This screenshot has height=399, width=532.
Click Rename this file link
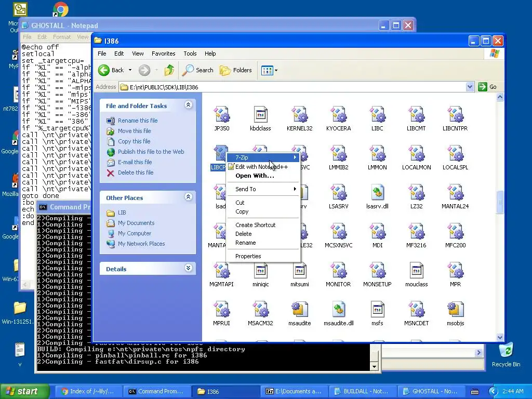138,121
